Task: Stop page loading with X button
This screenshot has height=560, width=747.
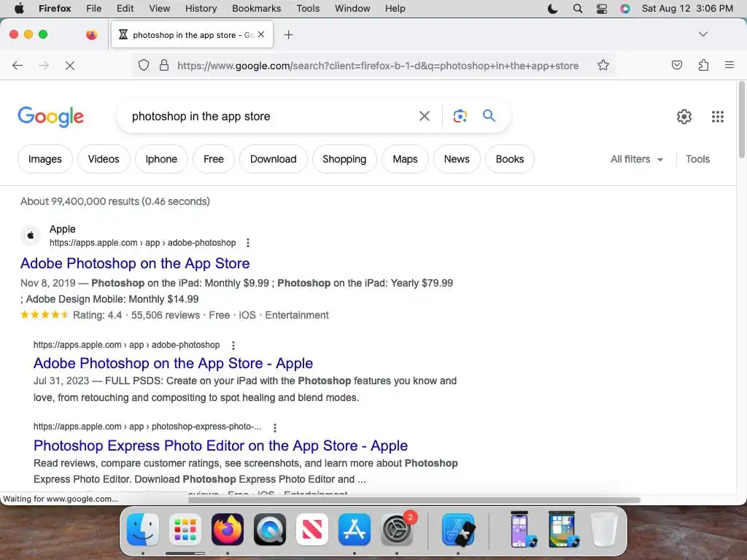Action: tap(70, 65)
